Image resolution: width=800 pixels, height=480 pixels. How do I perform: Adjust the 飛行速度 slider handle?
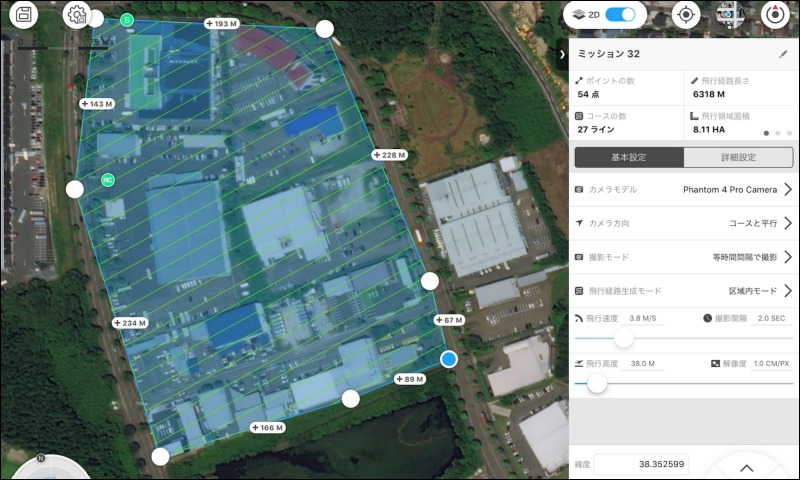[623, 338]
